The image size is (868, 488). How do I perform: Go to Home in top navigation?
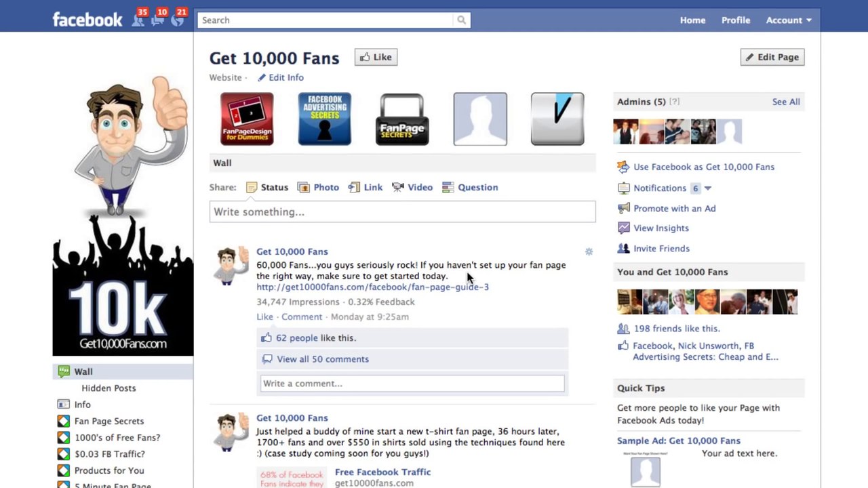(x=692, y=20)
